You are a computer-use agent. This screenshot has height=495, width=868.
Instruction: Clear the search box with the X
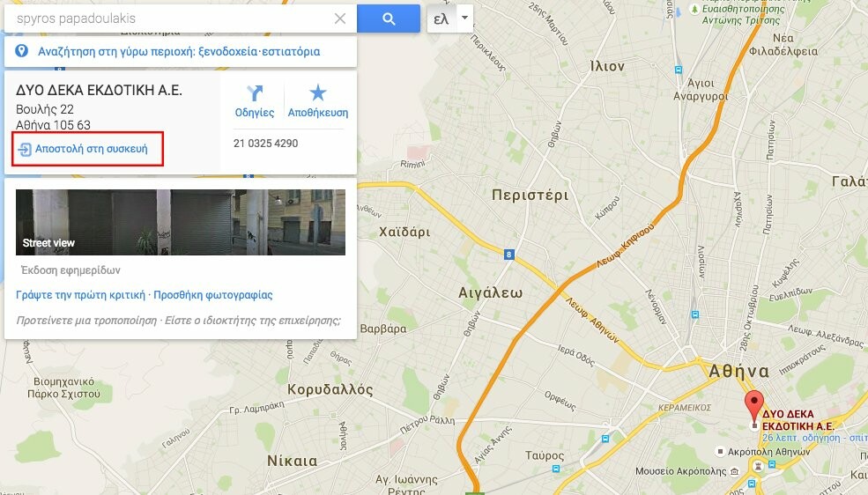(x=340, y=18)
